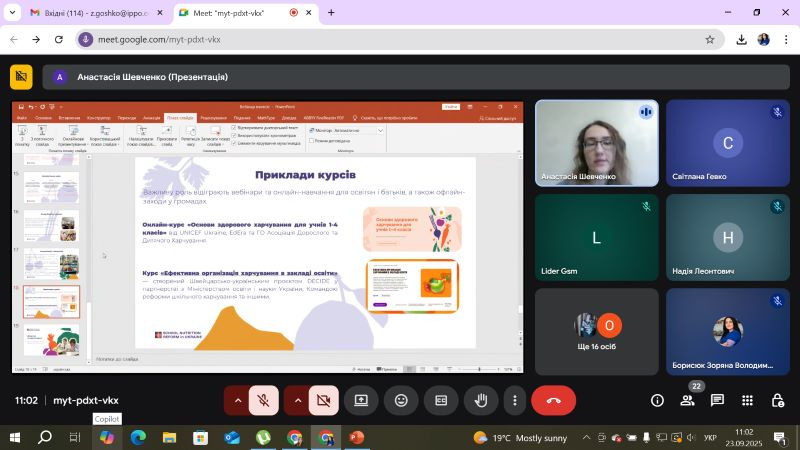Screen dimensions: 800x450
Task: Open PowerPoint from the Windows taskbar
Action: coord(356,437)
